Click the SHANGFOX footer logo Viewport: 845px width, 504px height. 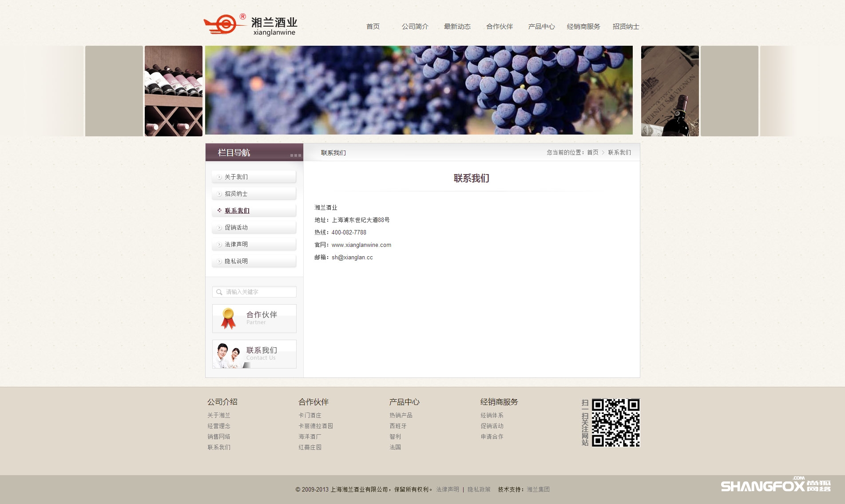coord(776,484)
